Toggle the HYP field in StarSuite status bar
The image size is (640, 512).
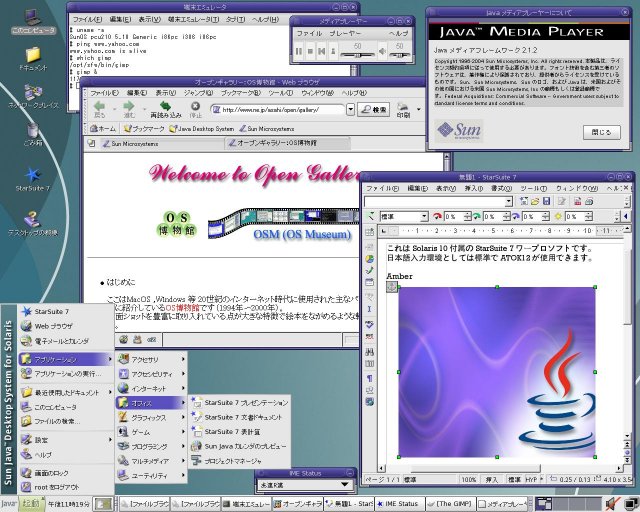point(531,479)
